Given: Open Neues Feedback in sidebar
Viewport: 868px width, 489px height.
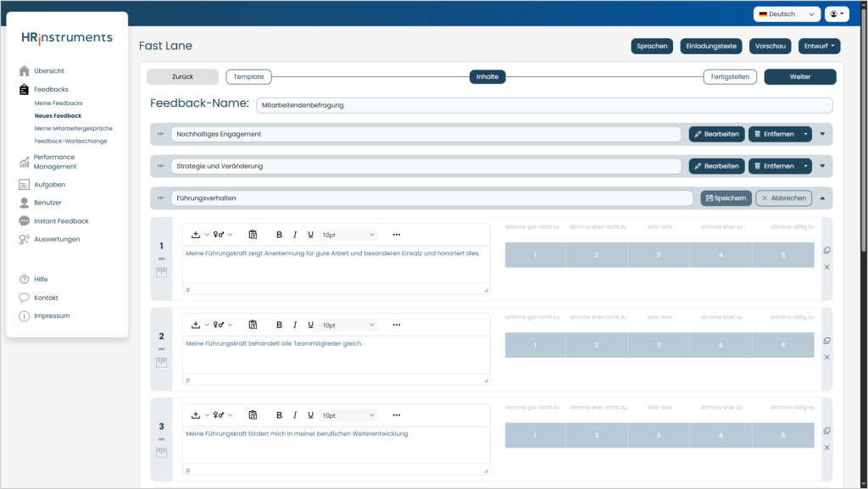Looking at the screenshot, I should pos(58,115).
